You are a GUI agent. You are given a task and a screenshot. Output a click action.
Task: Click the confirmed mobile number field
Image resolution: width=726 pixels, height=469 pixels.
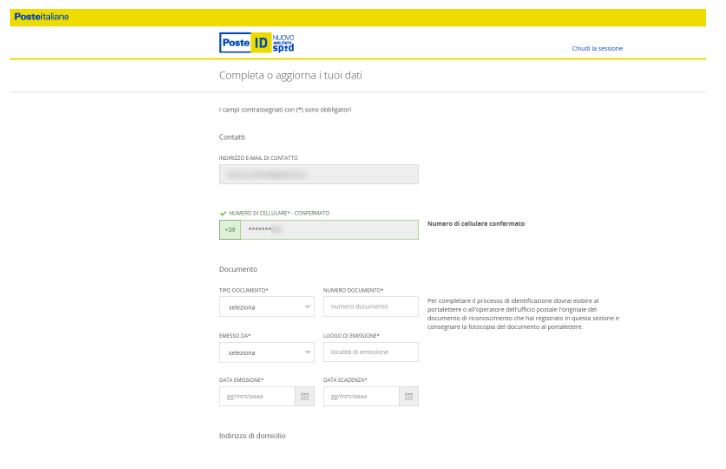(x=328, y=230)
